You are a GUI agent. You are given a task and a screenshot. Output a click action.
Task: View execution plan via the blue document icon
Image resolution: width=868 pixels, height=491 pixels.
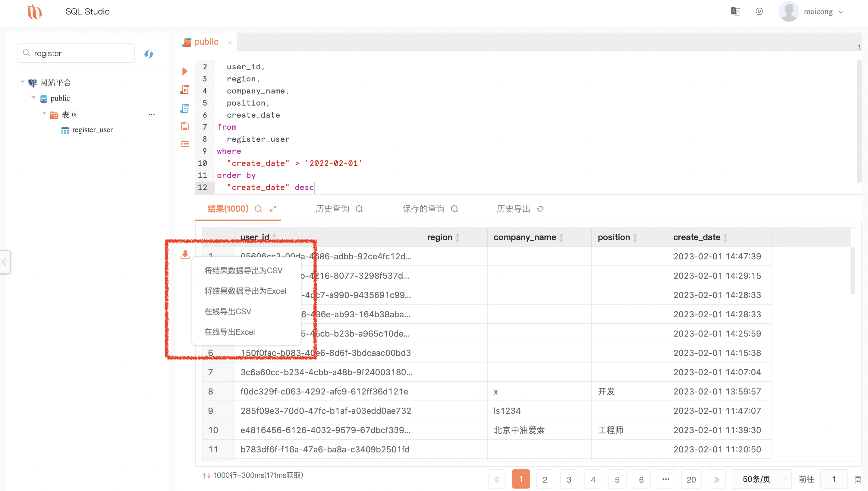point(185,108)
